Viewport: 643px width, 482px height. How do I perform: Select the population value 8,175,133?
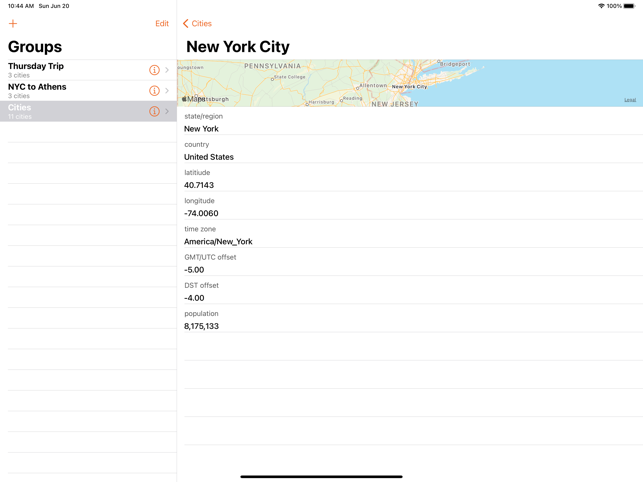pos(202,326)
